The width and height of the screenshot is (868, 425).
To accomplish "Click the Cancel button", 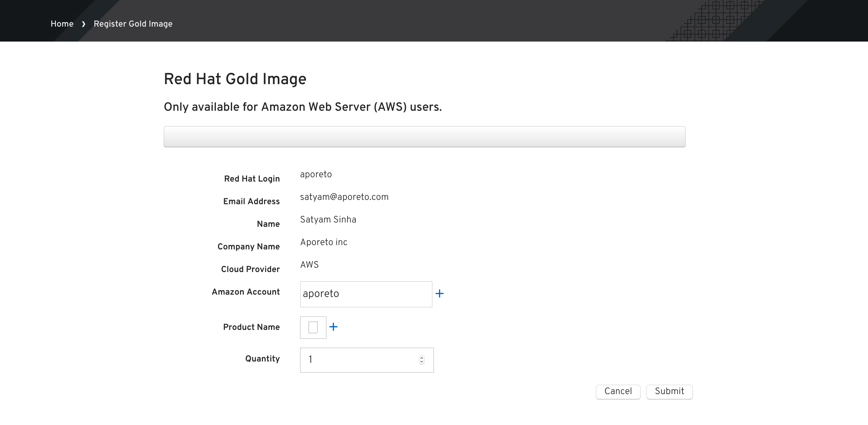I will [618, 391].
